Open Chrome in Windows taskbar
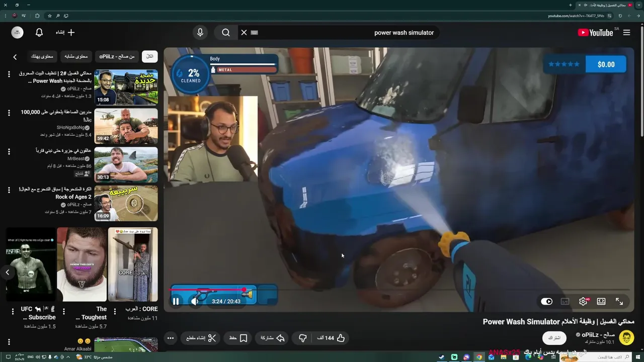This screenshot has height=362, width=644. tap(479, 357)
